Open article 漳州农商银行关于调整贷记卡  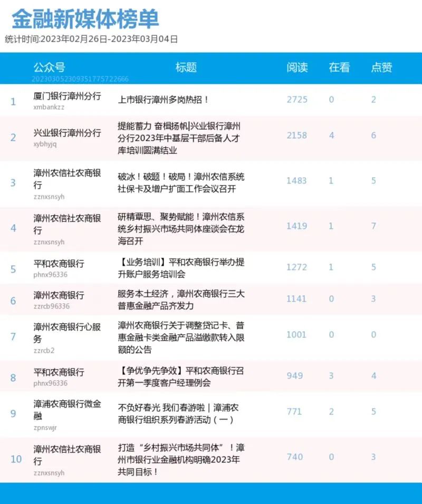tap(181, 337)
